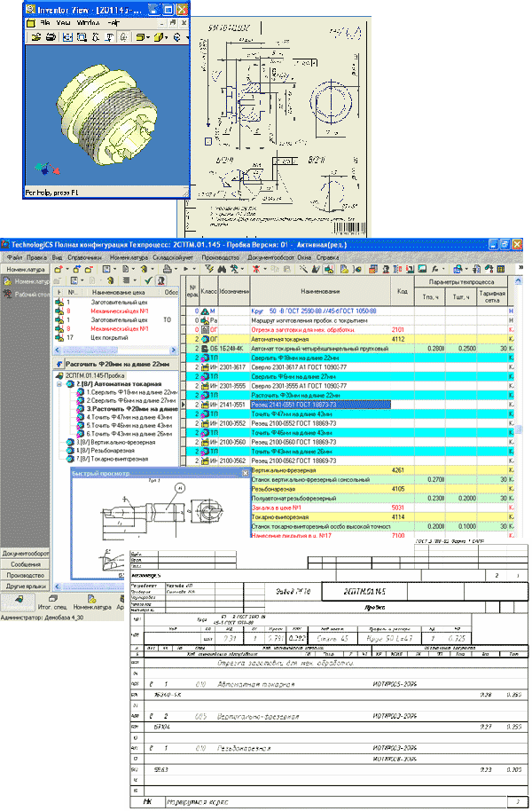This screenshot has height=811, width=532.
Task: Select Рабочий стол shortcut in left sidebar
Action: (26, 295)
